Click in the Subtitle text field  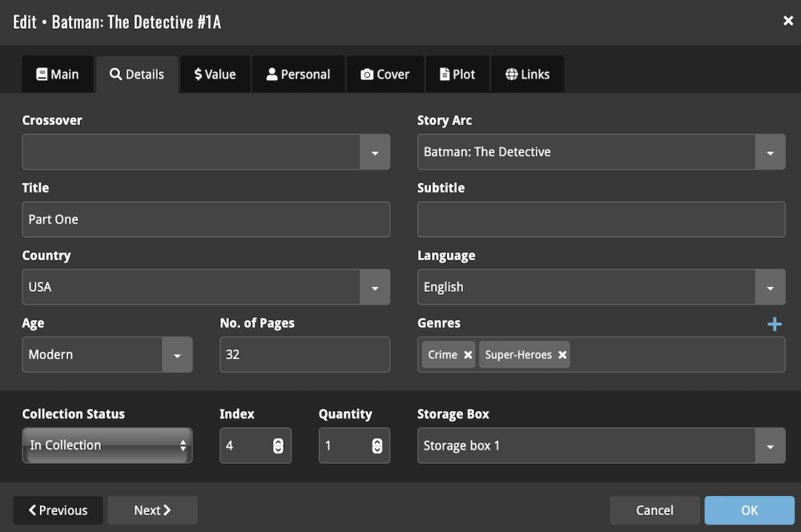click(601, 220)
